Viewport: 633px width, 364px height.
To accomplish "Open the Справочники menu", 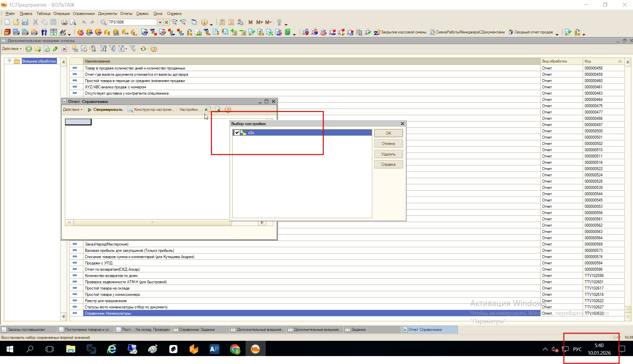I will click(x=84, y=14).
